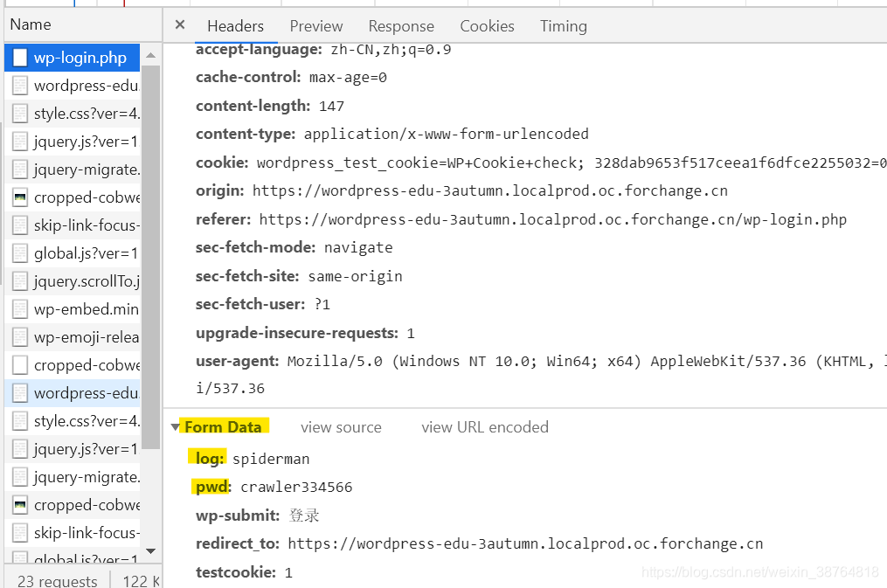Click the file icon beside wp-emoji-relea
887x588 pixels.
pyautogui.click(x=20, y=337)
